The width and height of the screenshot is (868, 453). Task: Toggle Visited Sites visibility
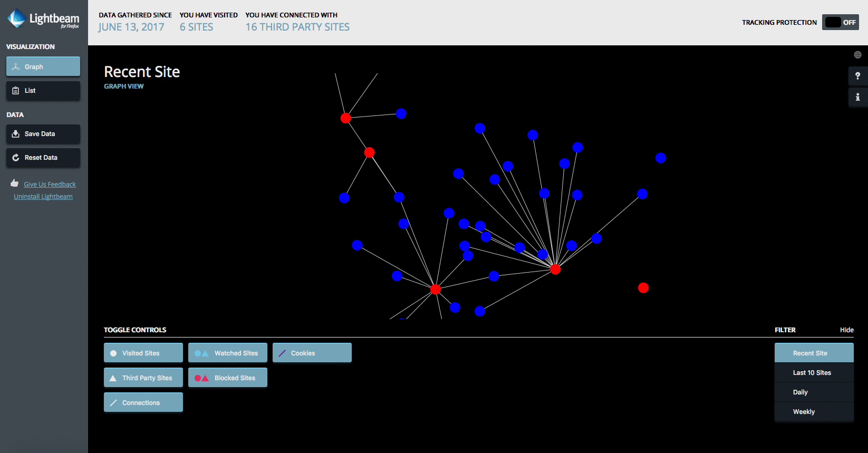[x=143, y=353]
